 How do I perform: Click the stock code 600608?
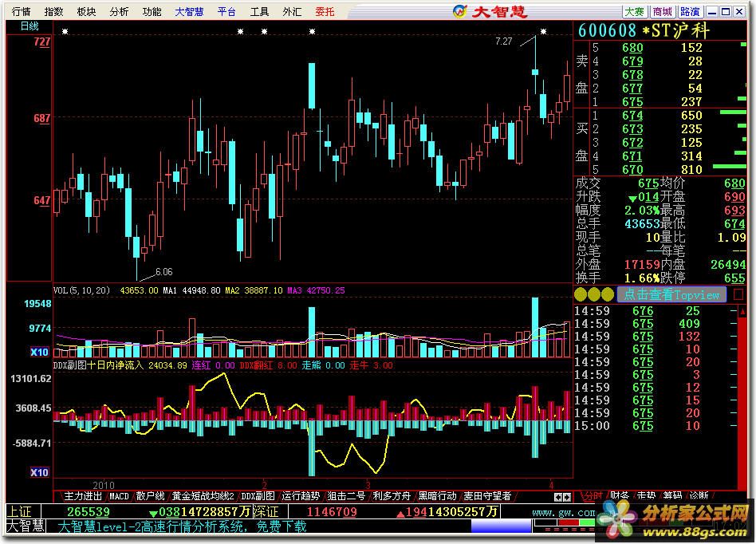608,31
